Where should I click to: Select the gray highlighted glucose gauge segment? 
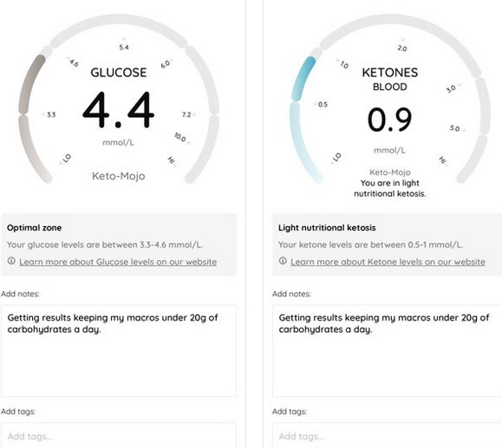(30, 84)
